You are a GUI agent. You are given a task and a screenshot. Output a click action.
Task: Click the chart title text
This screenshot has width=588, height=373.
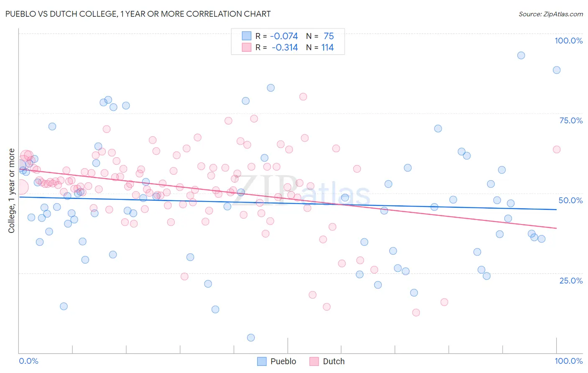pyautogui.click(x=138, y=14)
